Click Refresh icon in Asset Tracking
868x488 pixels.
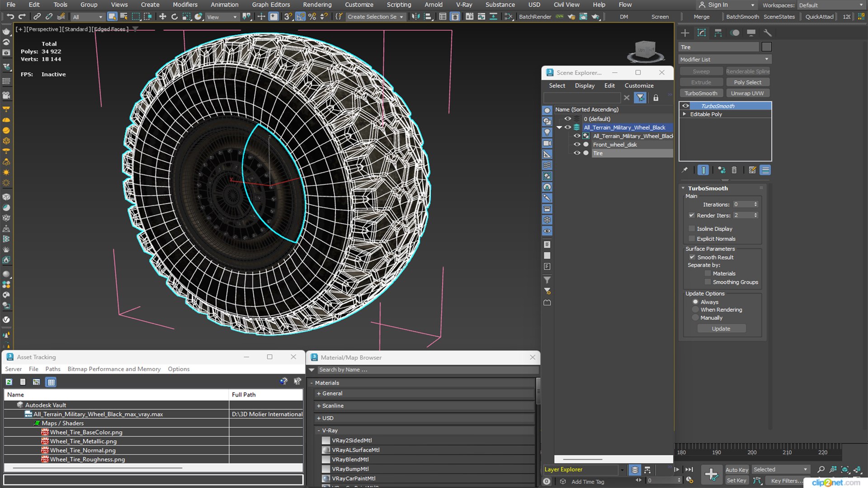tap(9, 382)
